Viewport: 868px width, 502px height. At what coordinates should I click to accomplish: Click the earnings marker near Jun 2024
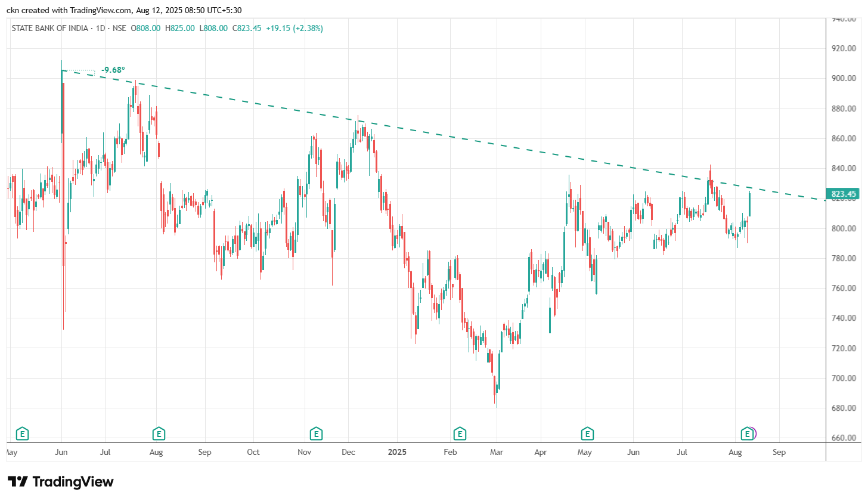(22, 433)
